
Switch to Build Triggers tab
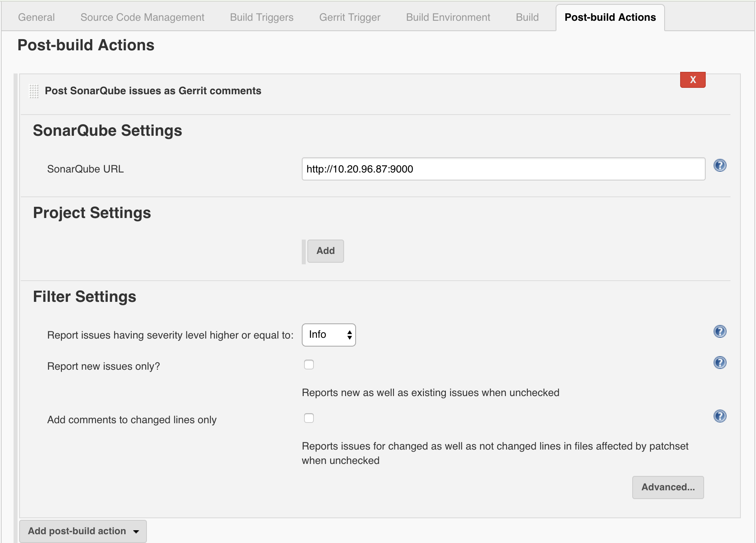[x=261, y=17]
